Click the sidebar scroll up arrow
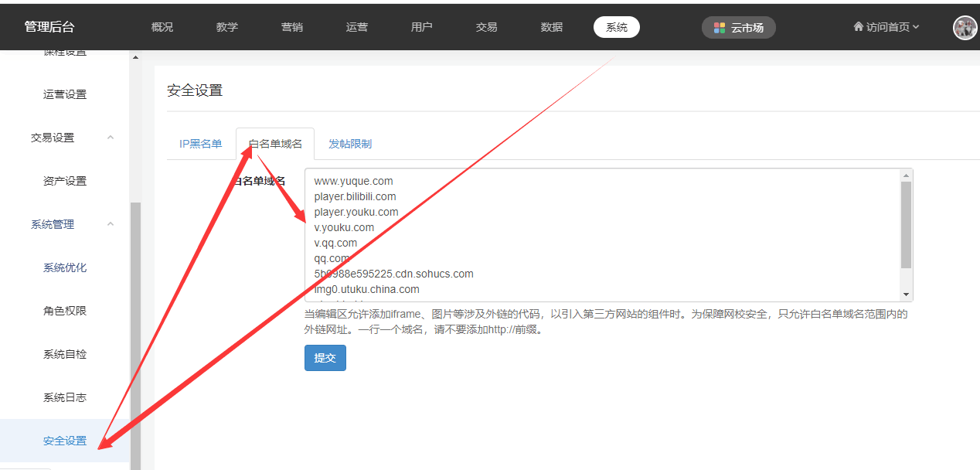 point(136,58)
